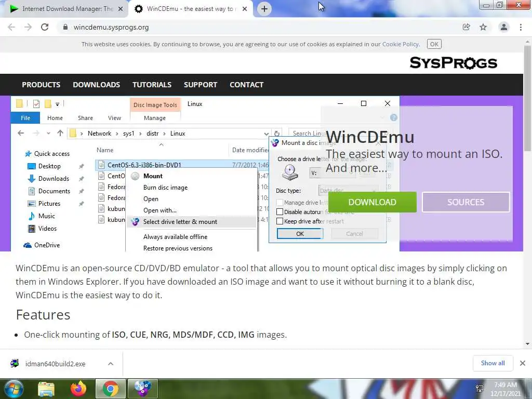Dismiss cookie notice with OK
This screenshot has width=532, height=399.
tap(434, 44)
